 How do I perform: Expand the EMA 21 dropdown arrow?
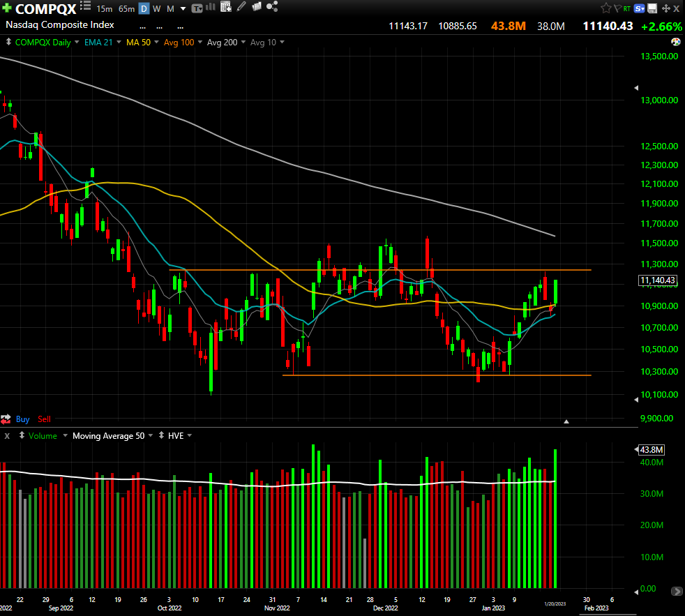pos(119,42)
